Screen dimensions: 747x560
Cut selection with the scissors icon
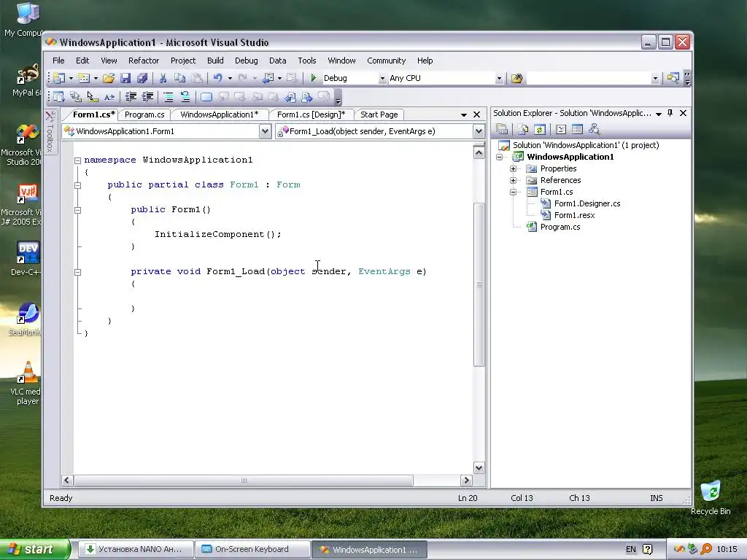[163, 78]
